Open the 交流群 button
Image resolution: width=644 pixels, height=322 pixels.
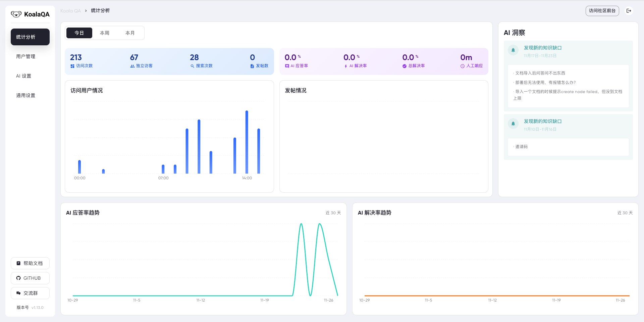[x=30, y=293]
